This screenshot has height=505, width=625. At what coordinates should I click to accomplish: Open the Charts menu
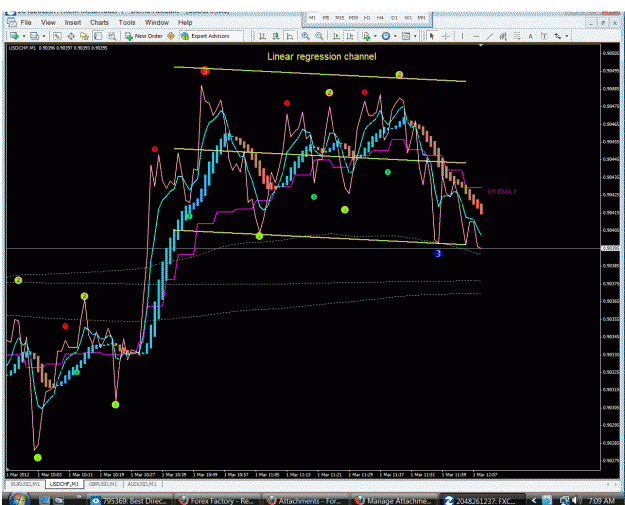point(99,23)
